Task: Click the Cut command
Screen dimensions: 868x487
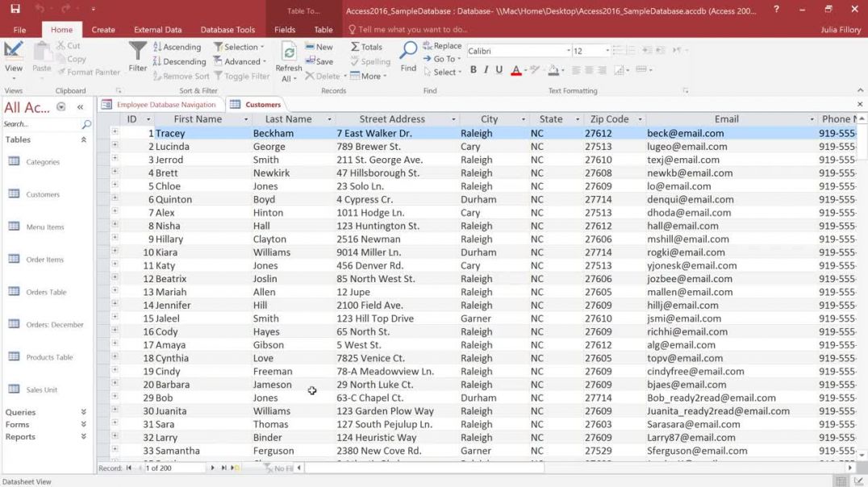Action: pyautogui.click(x=69, y=45)
